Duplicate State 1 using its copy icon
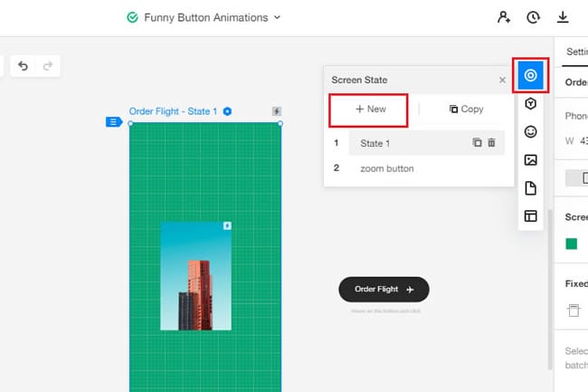This screenshot has width=588, height=392. coord(477,142)
